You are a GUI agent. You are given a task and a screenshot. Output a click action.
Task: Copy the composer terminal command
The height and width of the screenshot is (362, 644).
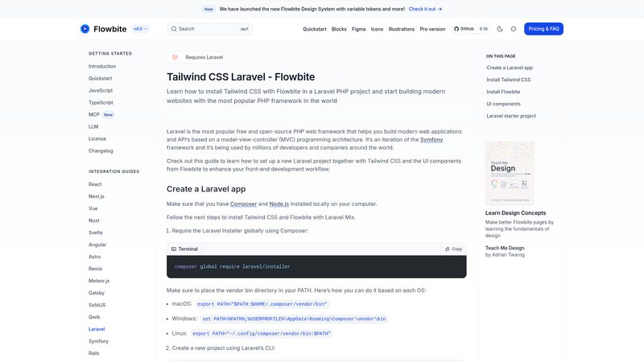[453, 249]
